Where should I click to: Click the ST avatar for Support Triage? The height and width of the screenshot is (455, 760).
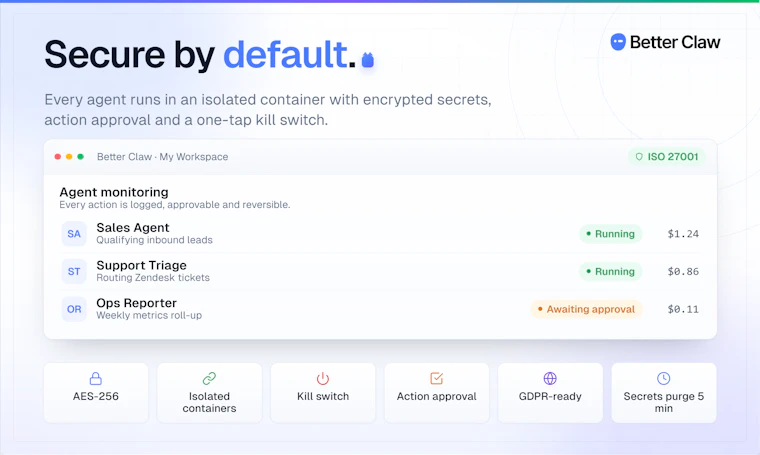point(74,271)
